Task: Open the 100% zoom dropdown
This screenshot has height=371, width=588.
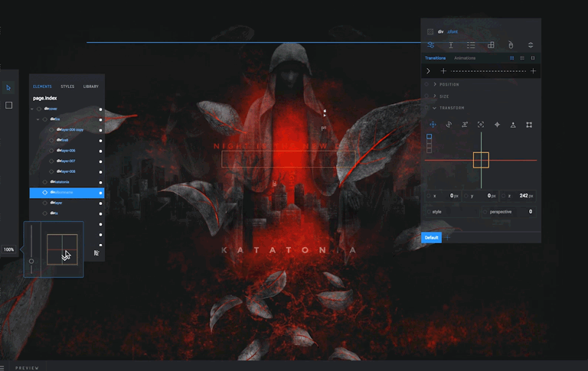Action: click(x=8, y=249)
